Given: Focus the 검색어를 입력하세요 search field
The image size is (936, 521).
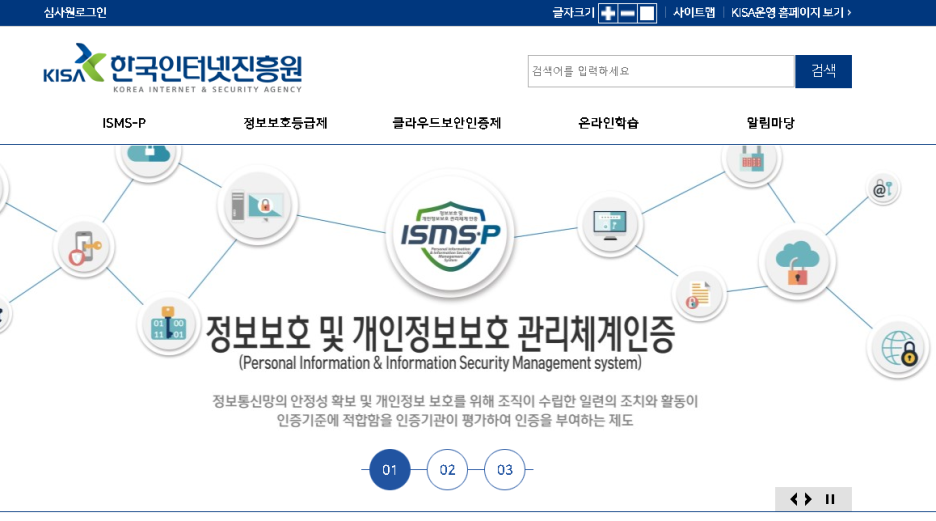Looking at the screenshot, I should pyautogui.click(x=661, y=71).
